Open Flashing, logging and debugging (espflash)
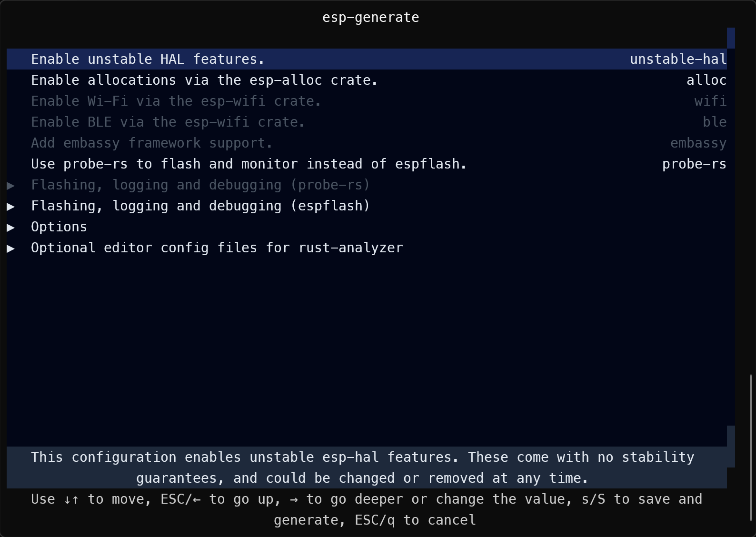The height and width of the screenshot is (537, 756). click(200, 206)
